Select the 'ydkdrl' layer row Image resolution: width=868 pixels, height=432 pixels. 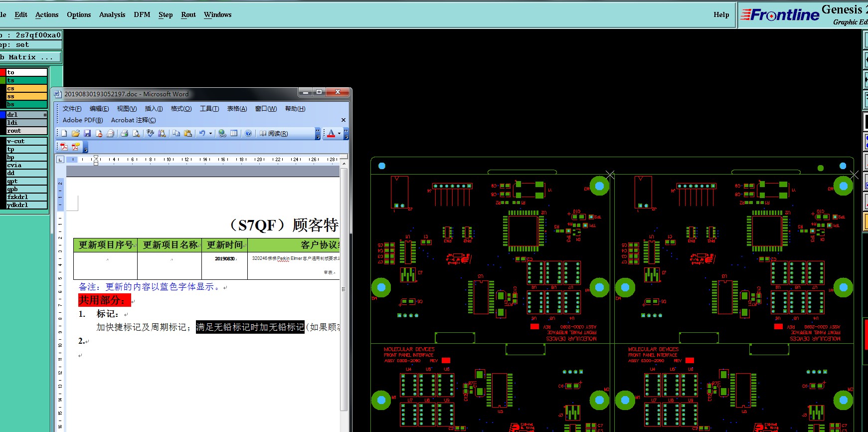pos(27,205)
